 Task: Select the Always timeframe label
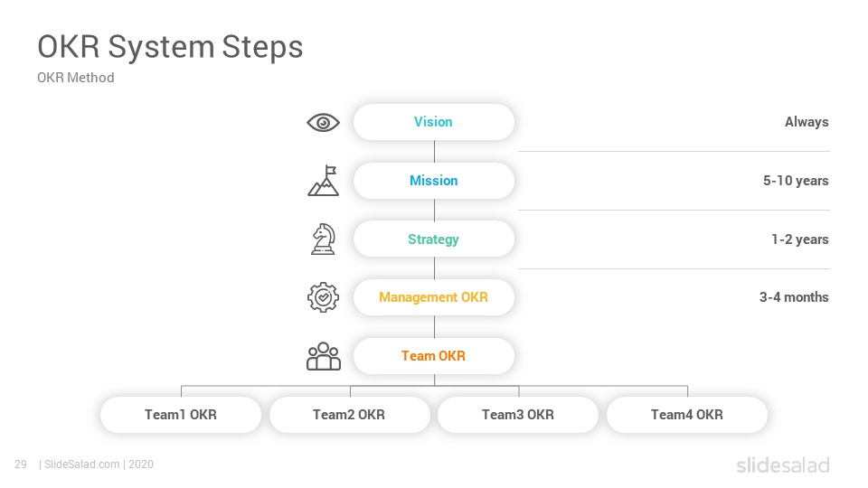pyautogui.click(x=807, y=122)
